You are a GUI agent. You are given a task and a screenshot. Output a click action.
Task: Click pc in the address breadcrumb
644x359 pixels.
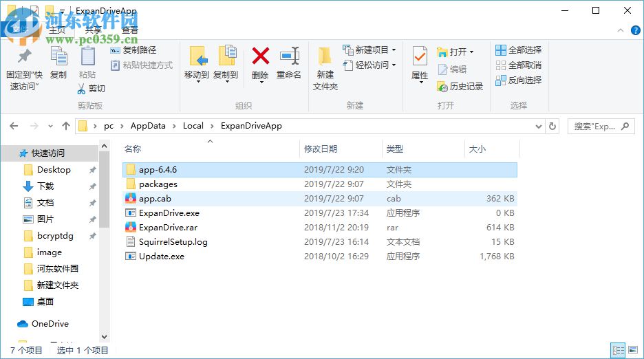109,126
